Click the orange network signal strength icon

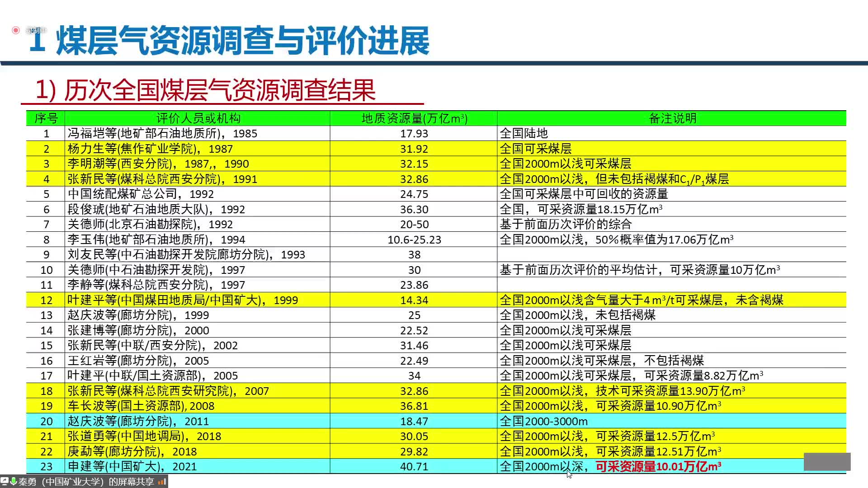pyautogui.click(x=162, y=482)
